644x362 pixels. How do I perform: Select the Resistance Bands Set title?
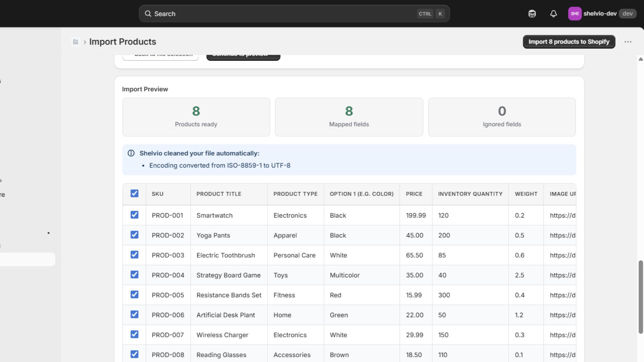229,295
